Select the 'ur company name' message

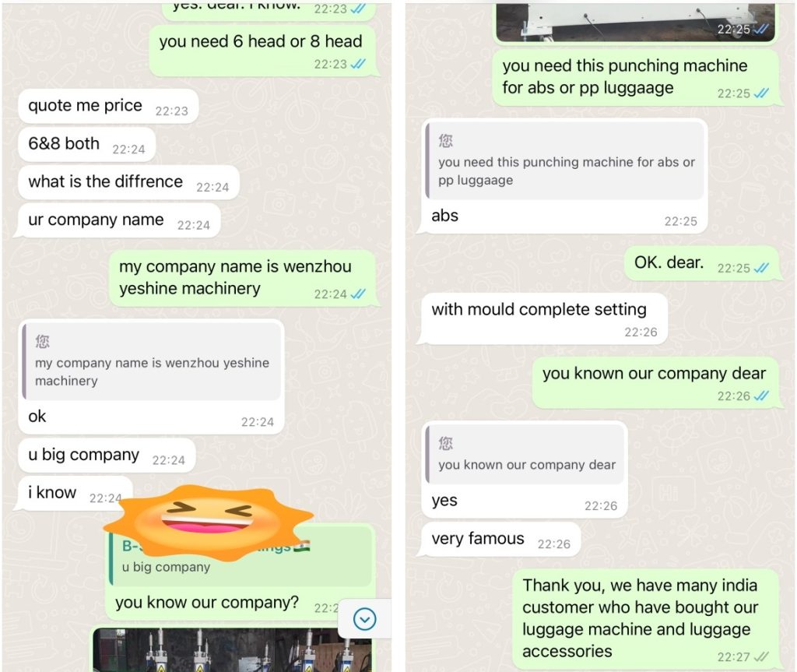119,220
